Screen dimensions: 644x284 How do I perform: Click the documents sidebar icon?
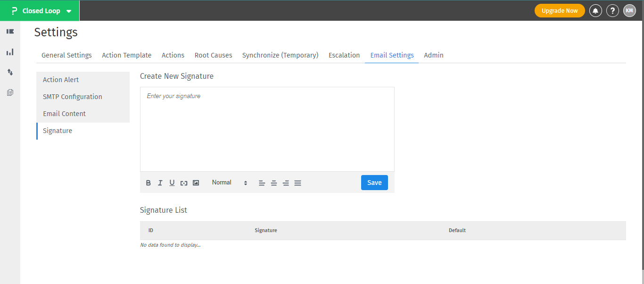(x=10, y=92)
